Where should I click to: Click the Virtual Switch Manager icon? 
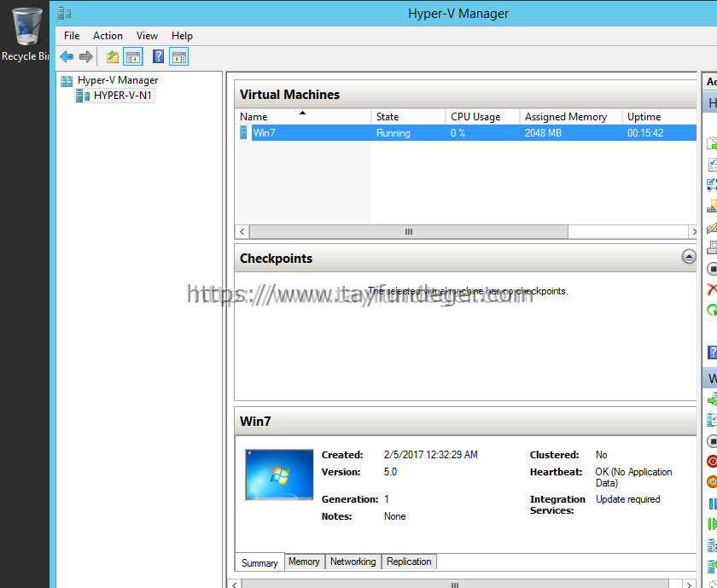712,184
